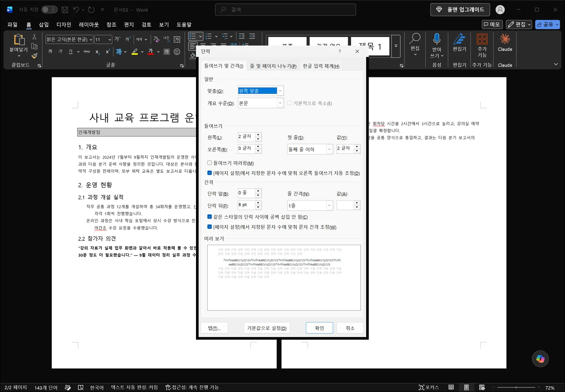Click the text effects blue letter icon

point(119,52)
